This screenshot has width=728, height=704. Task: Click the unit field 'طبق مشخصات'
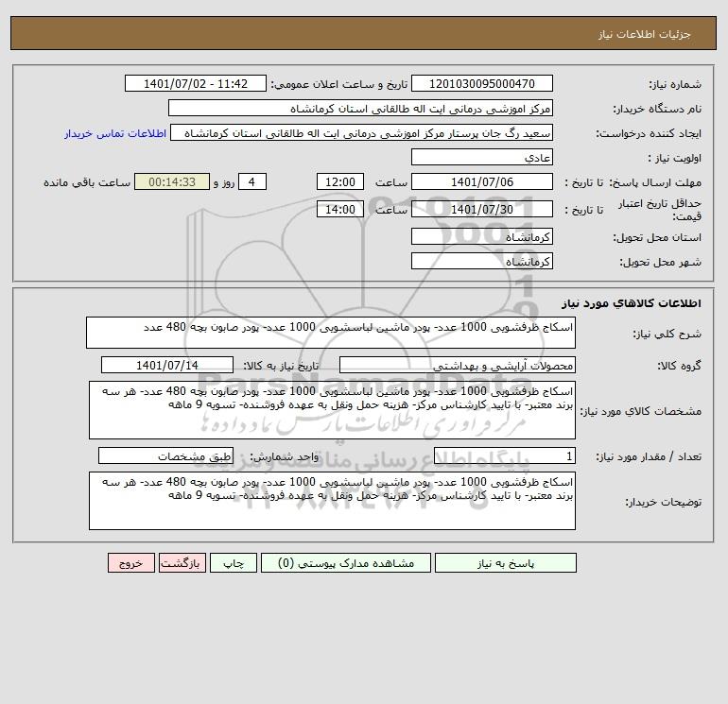pos(165,456)
